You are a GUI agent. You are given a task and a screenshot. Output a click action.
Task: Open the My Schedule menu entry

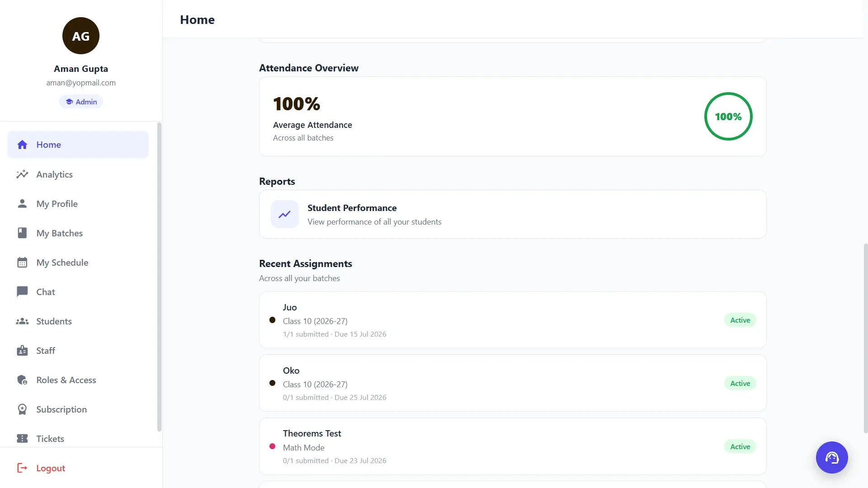tap(78, 263)
